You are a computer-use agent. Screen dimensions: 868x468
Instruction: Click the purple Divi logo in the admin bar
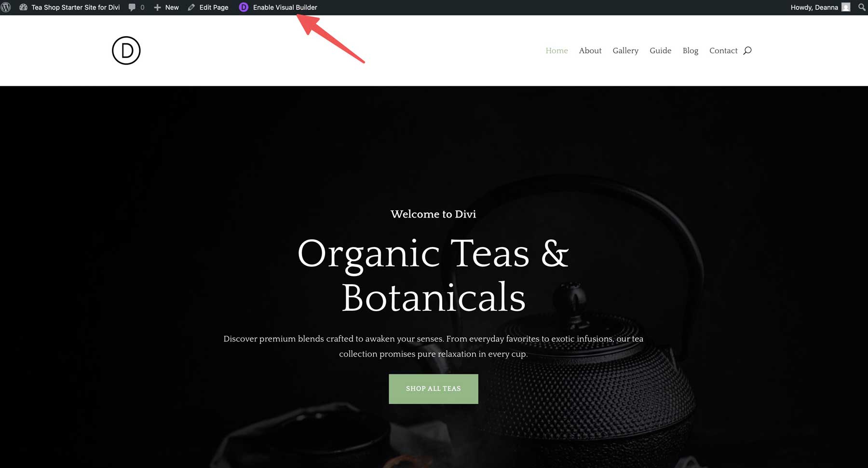[x=244, y=7]
